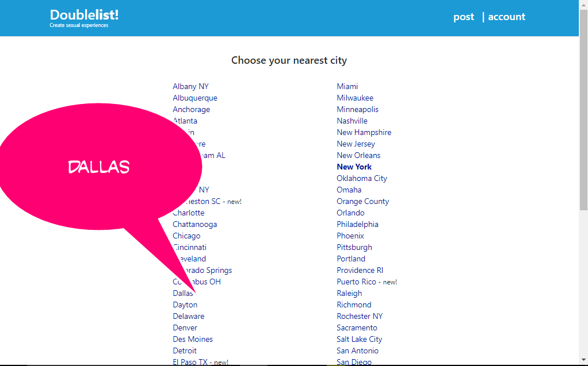Screen dimensions: 588x366
Task: Choose New Hampshire from the list
Action: coord(364,133)
